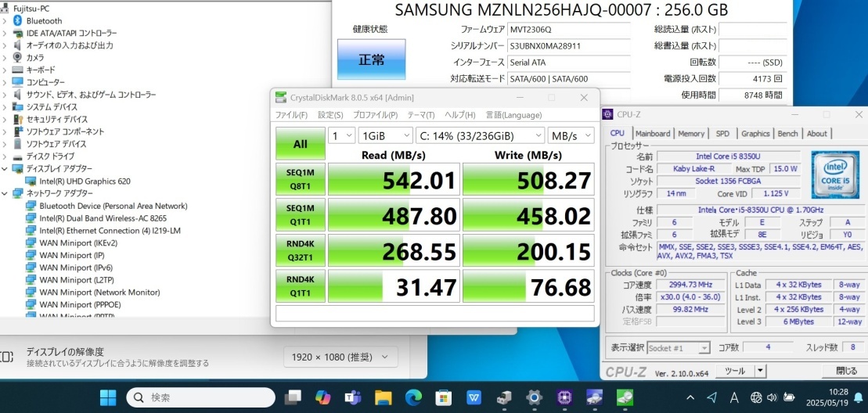Expand the ディスク ドライブ node
The width and height of the screenshot is (868, 413).
[x=5, y=156]
